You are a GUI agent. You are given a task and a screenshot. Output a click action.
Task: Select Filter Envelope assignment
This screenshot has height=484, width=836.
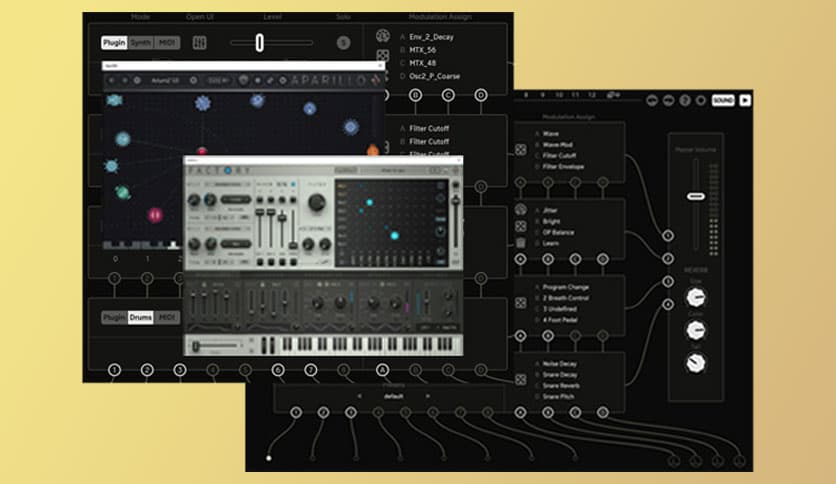point(563,166)
